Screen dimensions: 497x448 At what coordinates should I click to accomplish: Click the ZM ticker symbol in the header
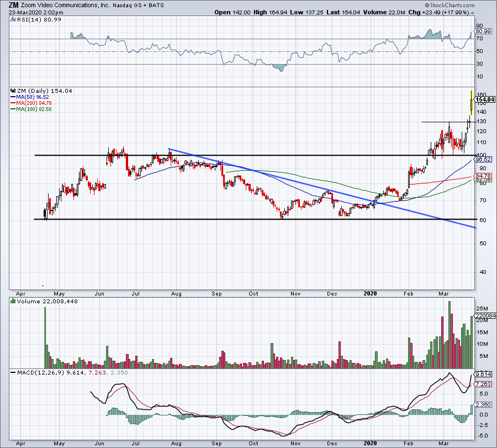pos(14,5)
